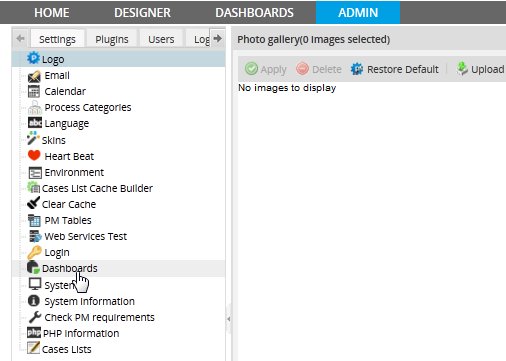Open the Users tab
Viewport: 506px width, 361px height.
click(161, 39)
